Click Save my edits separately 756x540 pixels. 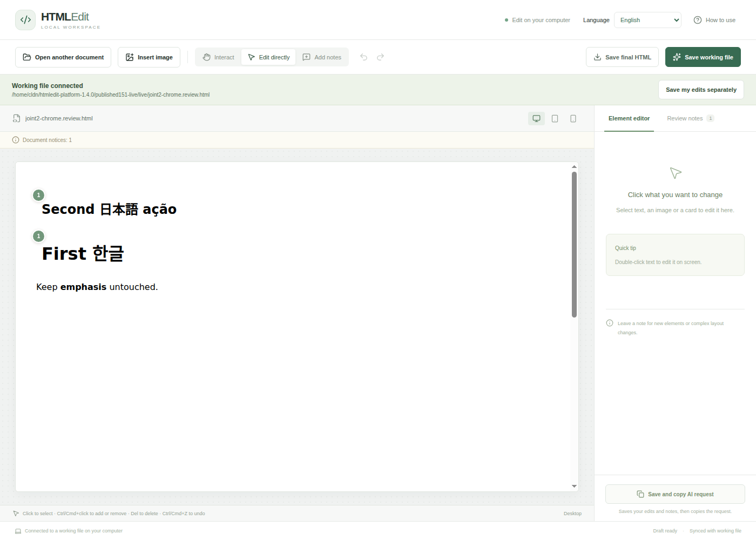(701, 90)
